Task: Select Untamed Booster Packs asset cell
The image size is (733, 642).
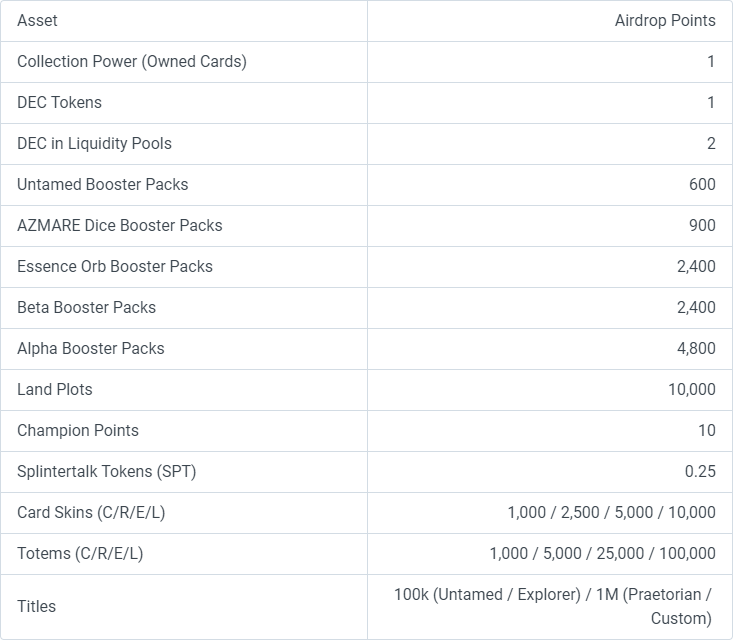Action: pos(184,185)
